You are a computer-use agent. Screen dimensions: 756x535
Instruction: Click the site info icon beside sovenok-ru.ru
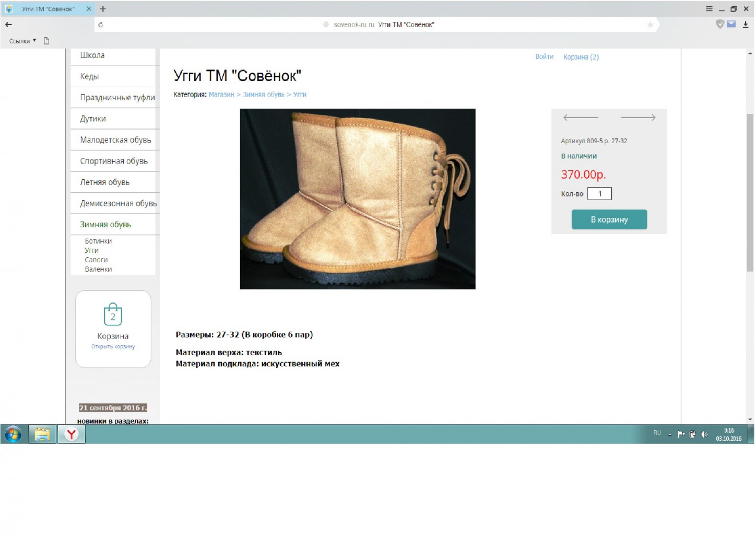pos(326,25)
